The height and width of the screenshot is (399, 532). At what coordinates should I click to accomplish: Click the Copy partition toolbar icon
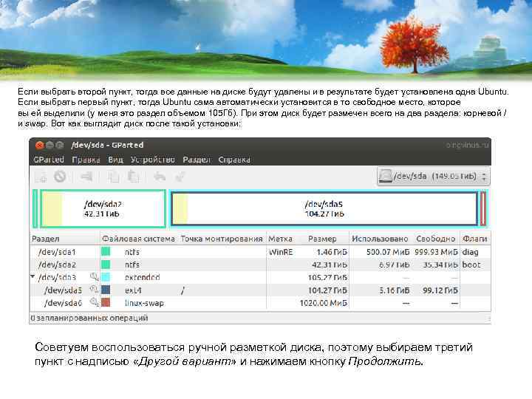pos(113,177)
